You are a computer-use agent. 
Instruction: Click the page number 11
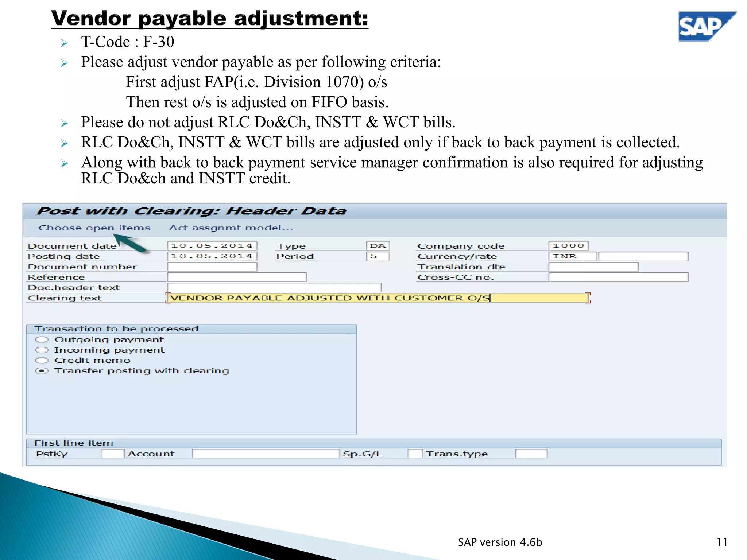(722, 542)
